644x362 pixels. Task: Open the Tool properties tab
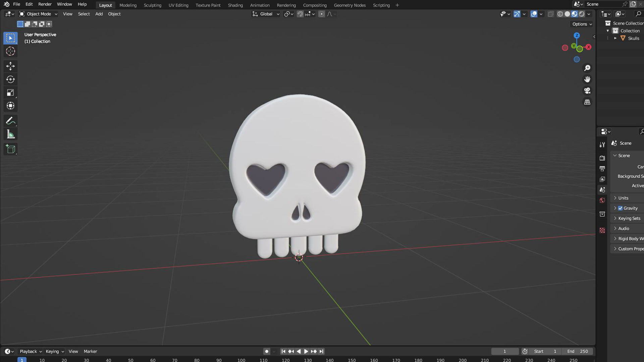click(602, 145)
